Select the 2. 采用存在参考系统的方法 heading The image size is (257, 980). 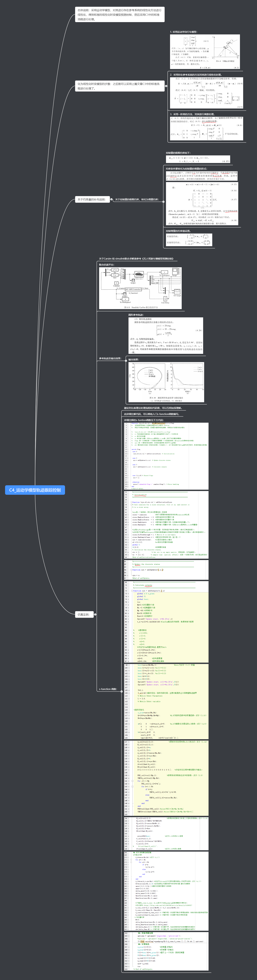[196, 75]
